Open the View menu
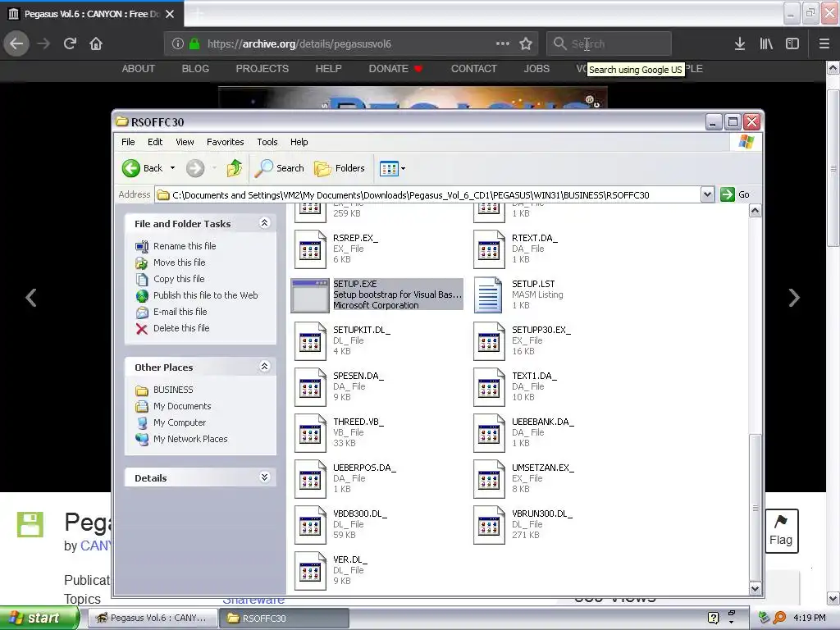Screen dimensions: 840x630 (x=185, y=142)
